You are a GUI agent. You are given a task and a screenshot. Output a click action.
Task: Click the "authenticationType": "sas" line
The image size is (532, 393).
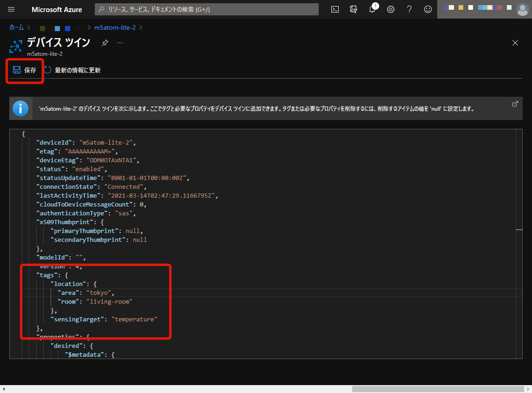[x=86, y=213]
